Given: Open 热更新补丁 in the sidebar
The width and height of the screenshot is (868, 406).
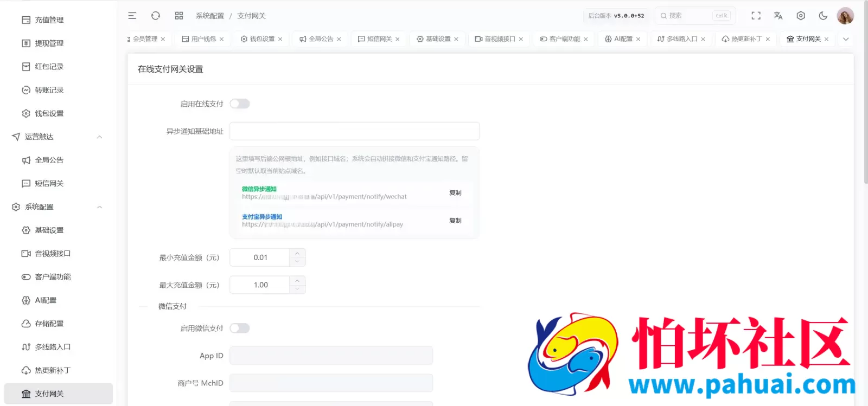Looking at the screenshot, I should (x=58, y=370).
